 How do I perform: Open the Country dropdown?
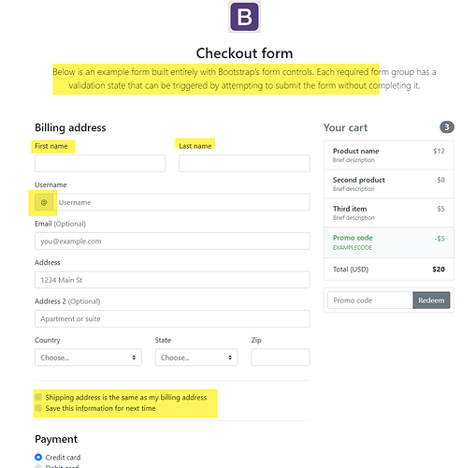click(x=88, y=358)
